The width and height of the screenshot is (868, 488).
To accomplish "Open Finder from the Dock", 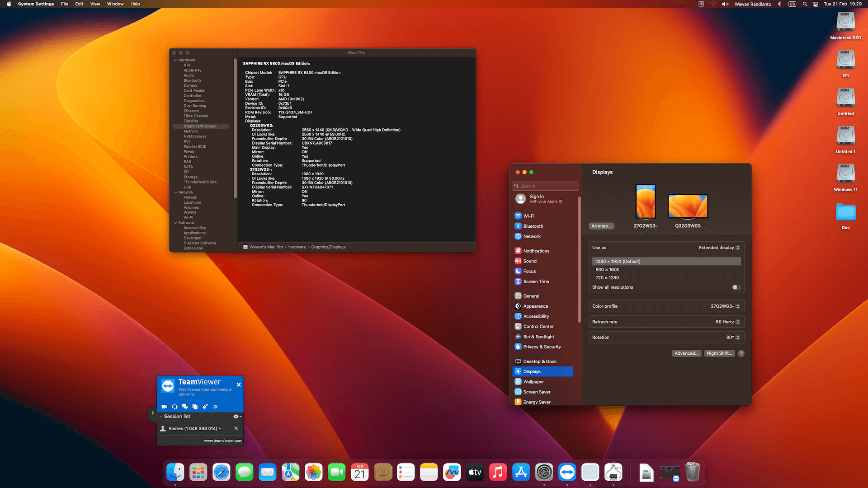I will (175, 472).
